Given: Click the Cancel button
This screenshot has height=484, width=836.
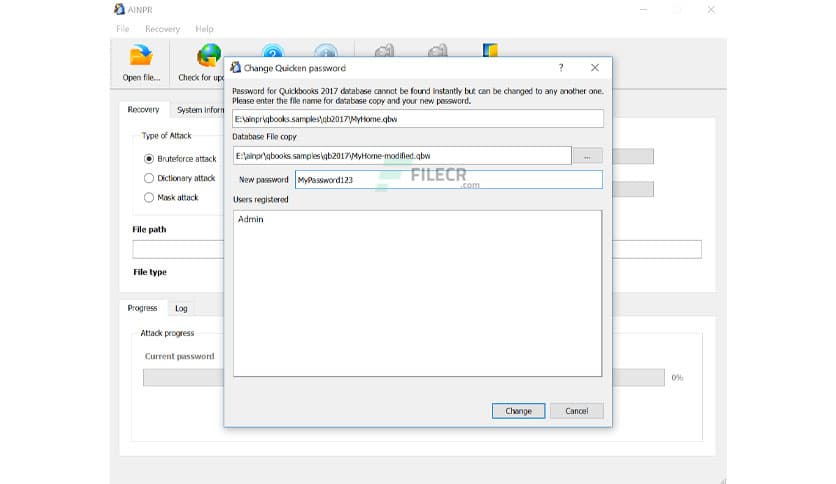Looking at the screenshot, I should [577, 411].
